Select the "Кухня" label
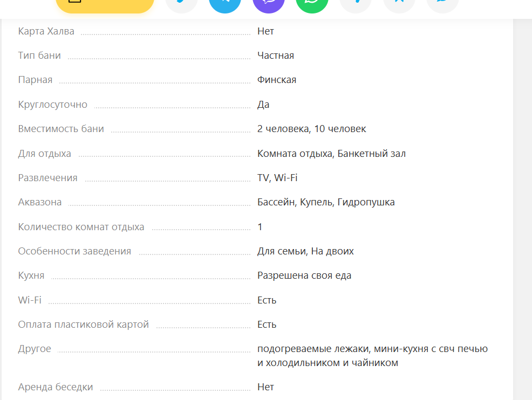 pyautogui.click(x=31, y=275)
